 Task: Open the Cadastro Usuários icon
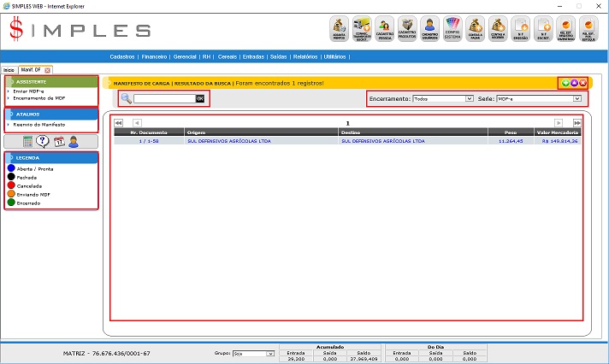click(430, 29)
